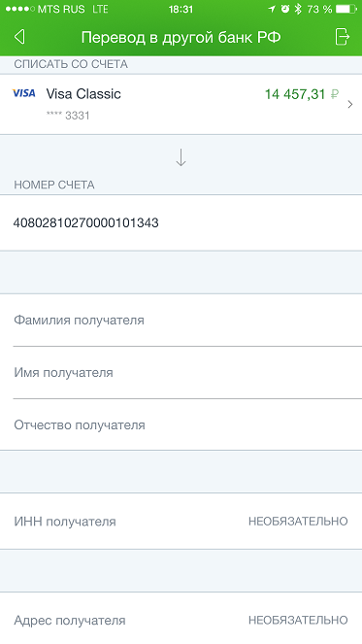The height and width of the screenshot is (644, 362).
Task: Tap the back arrow in header
Action: click(x=19, y=37)
